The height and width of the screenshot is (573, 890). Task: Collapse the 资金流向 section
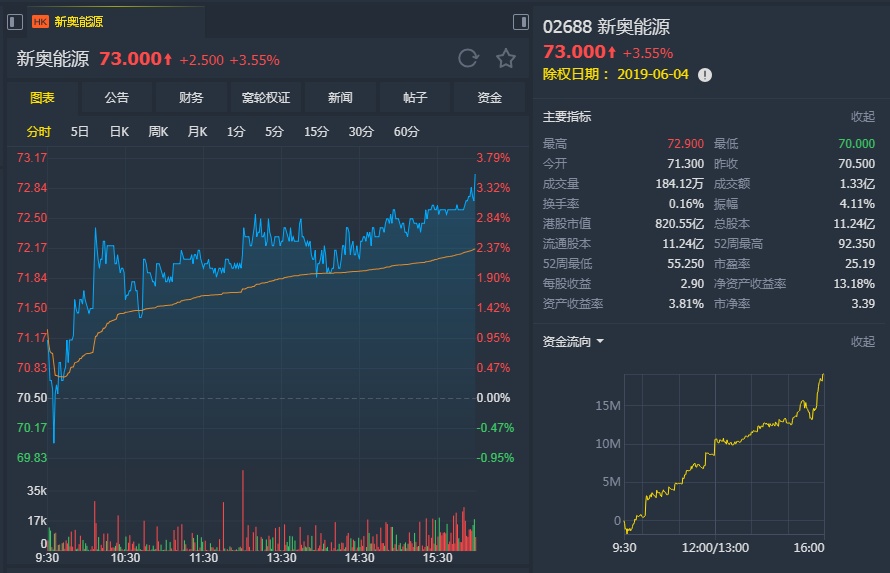[x=862, y=342]
